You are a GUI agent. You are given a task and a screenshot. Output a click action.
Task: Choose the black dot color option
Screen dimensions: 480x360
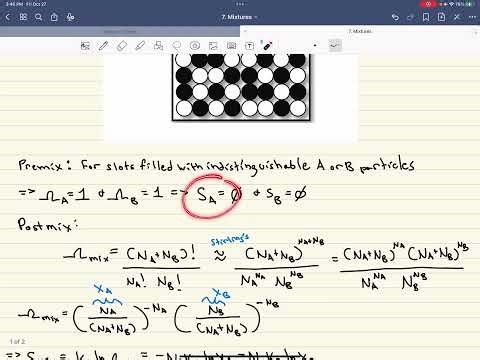click(315, 45)
